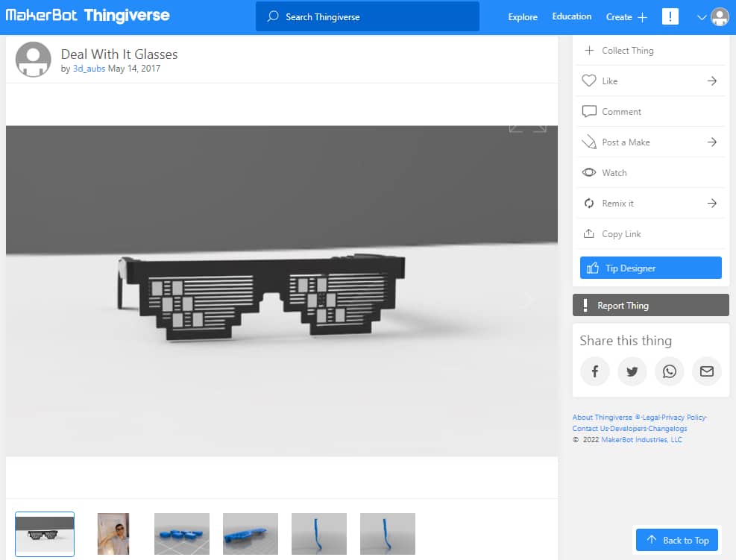
Task: Click the Like heart icon
Action: point(589,81)
